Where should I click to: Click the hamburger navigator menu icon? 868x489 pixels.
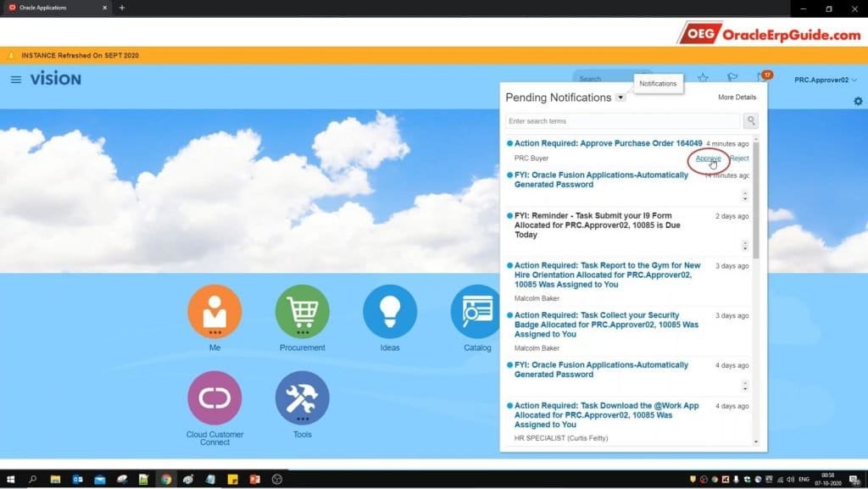pyautogui.click(x=16, y=80)
